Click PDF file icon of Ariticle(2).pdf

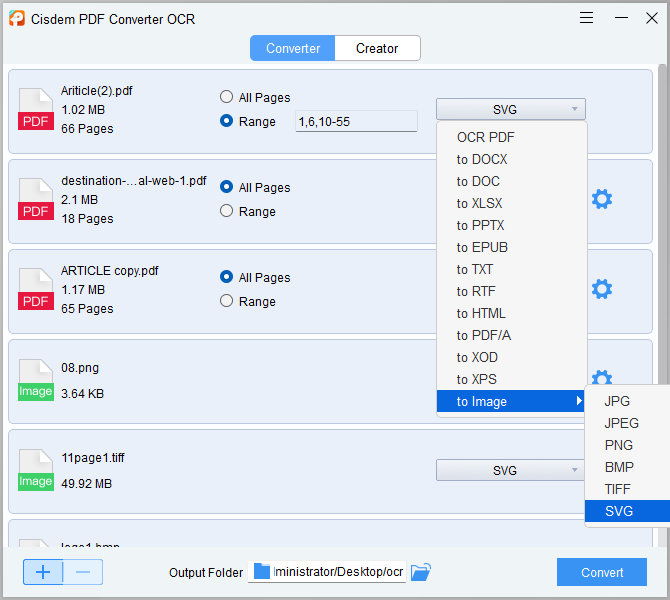pyautogui.click(x=36, y=109)
